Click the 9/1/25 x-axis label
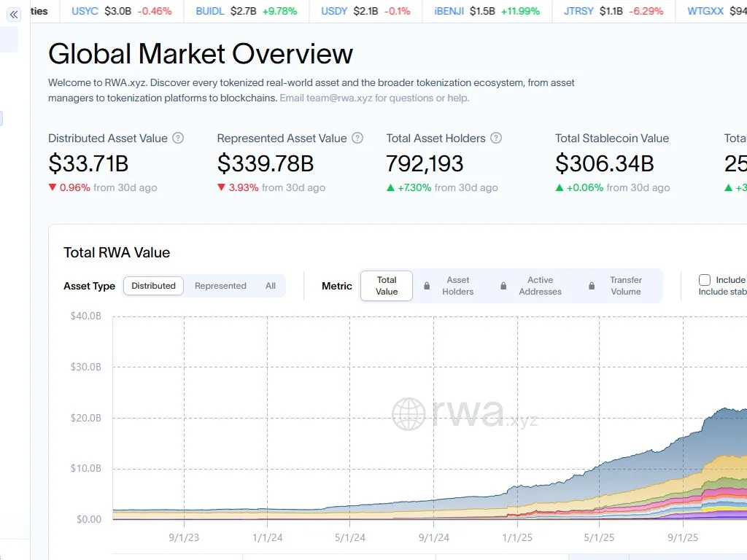The image size is (747, 560). point(683,537)
